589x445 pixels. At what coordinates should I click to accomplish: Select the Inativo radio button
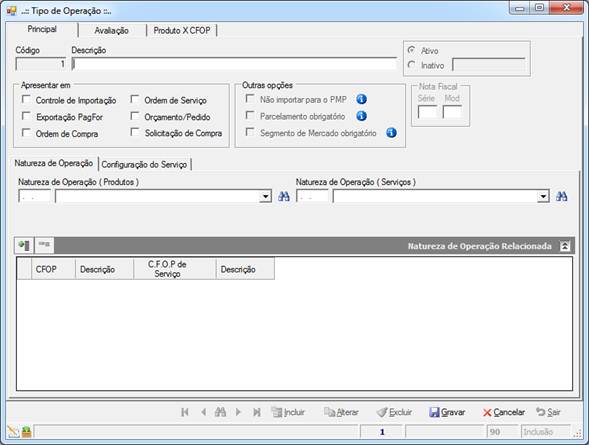point(412,65)
